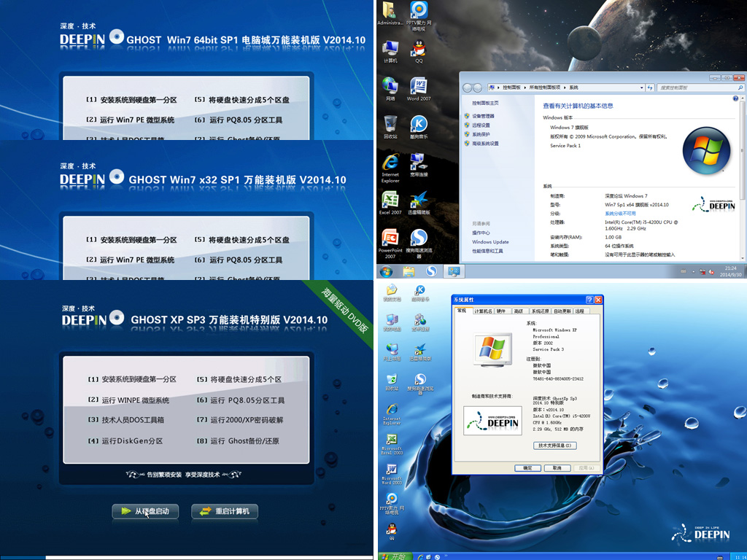The width and height of the screenshot is (747, 560).
Task: Click 所有控制面板项 in address breadcrumb
Action: tap(544, 87)
